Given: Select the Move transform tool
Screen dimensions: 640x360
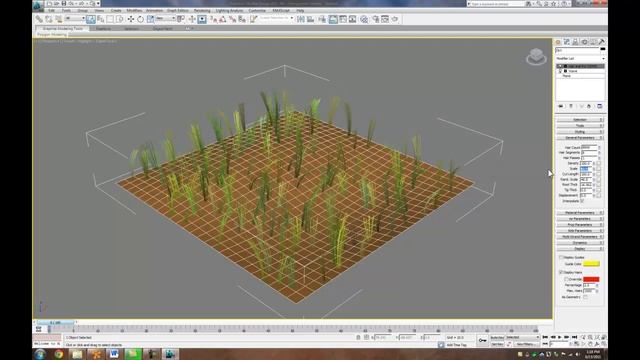Looking at the screenshot, I should tap(131, 19).
